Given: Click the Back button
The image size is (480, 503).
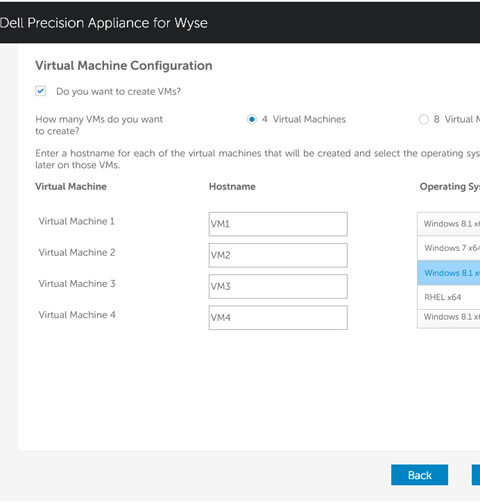Looking at the screenshot, I should (x=419, y=475).
